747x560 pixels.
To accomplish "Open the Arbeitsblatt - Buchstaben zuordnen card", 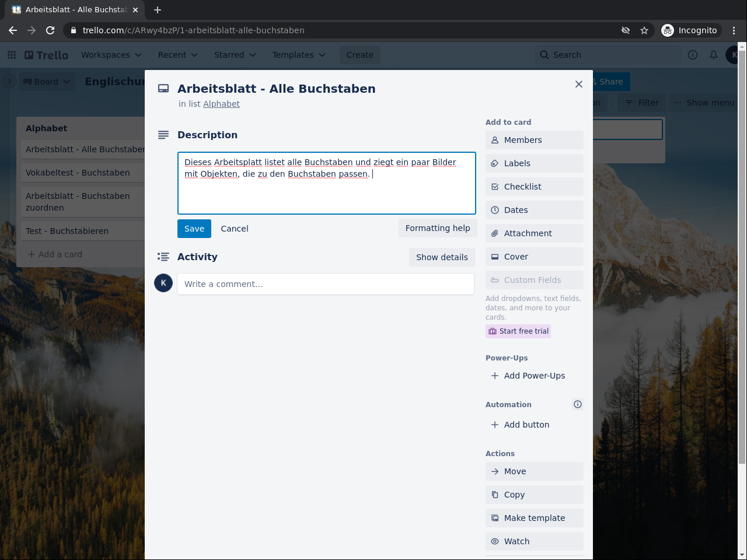I will [x=83, y=202].
